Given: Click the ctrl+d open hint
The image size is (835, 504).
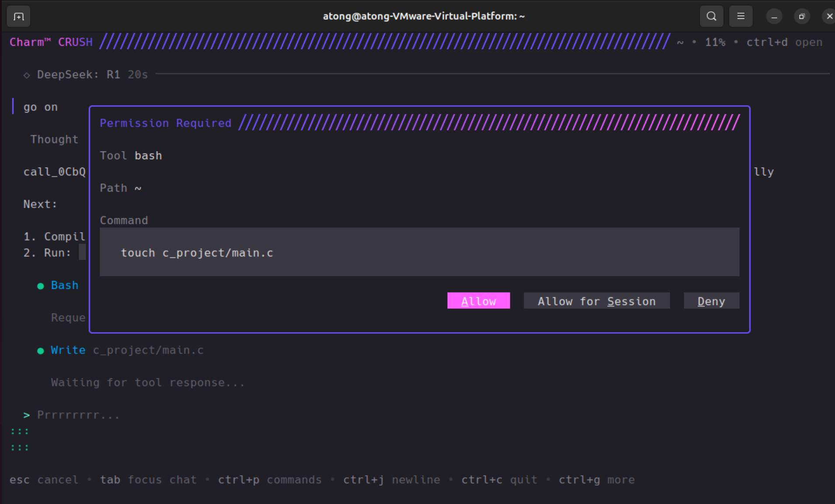Looking at the screenshot, I should [784, 42].
